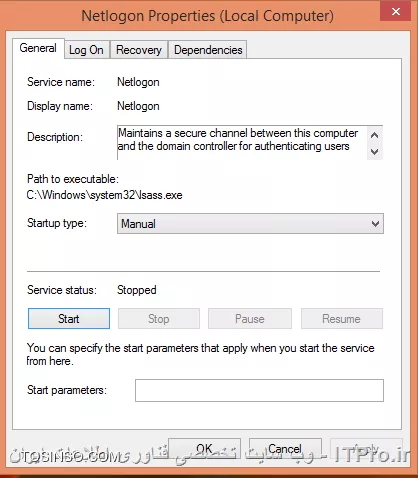Start the Netlogon service
Viewport: 418px width, 478px height.
point(69,319)
